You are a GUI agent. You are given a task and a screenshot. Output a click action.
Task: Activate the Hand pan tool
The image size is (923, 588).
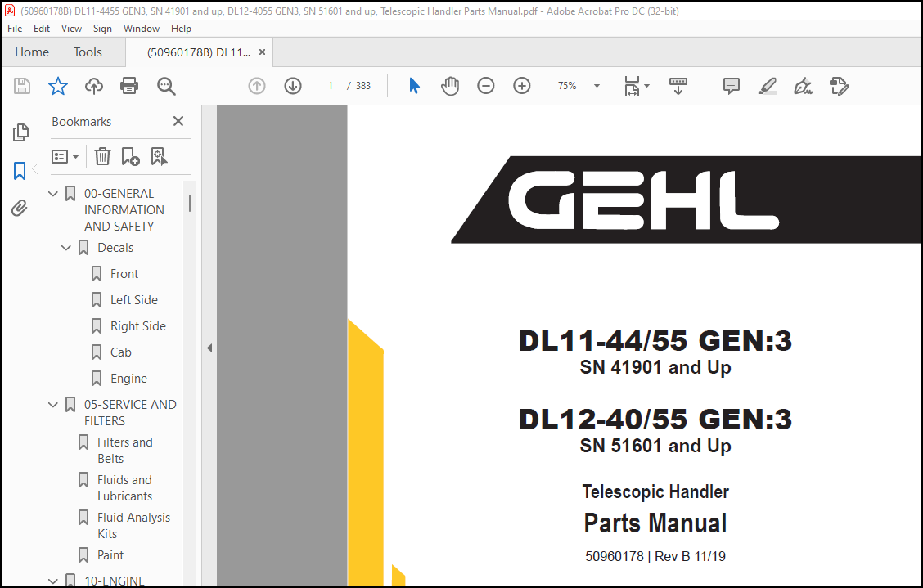(x=450, y=86)
